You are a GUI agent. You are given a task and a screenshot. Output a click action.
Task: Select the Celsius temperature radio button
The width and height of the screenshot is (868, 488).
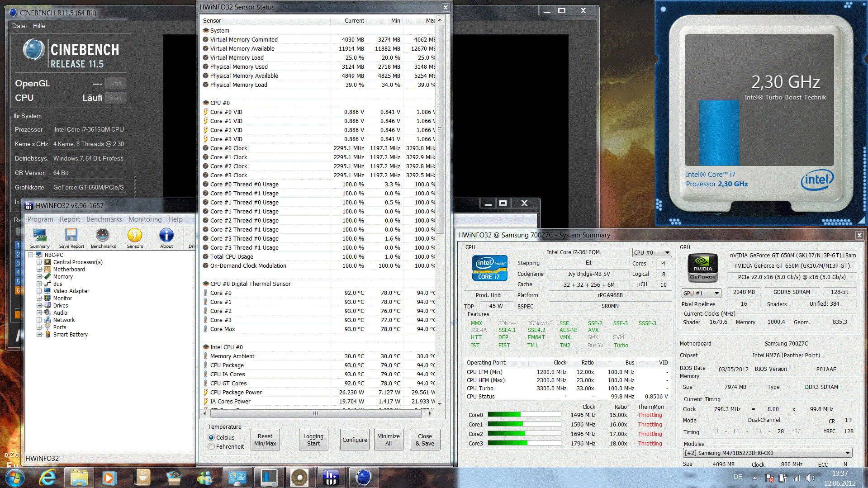click(x=211, y=437)
